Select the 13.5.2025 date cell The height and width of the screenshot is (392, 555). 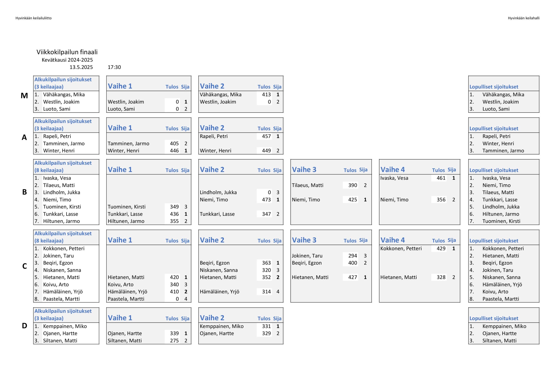tap(81, 67)
